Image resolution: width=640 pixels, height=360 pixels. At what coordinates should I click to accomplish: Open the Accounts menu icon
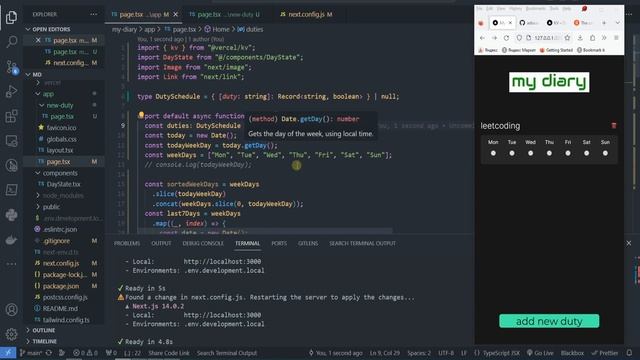point(11,309)
